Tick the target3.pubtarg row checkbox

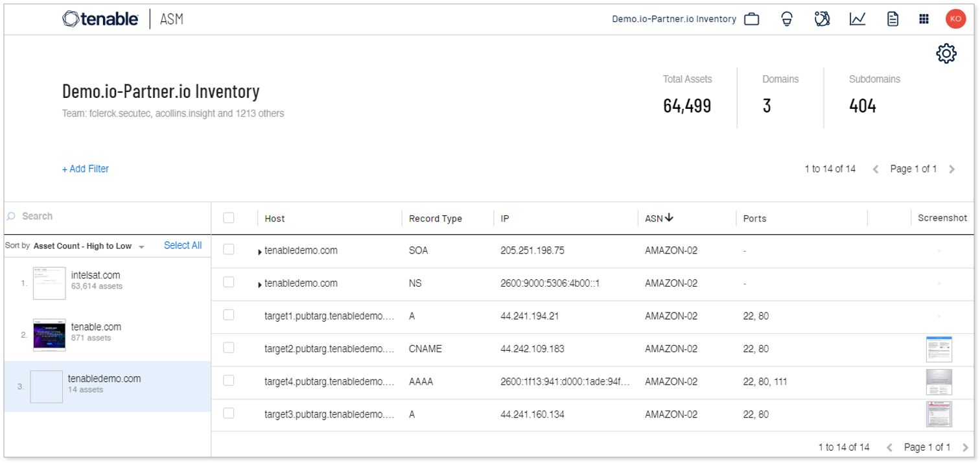tap(228, 414)
